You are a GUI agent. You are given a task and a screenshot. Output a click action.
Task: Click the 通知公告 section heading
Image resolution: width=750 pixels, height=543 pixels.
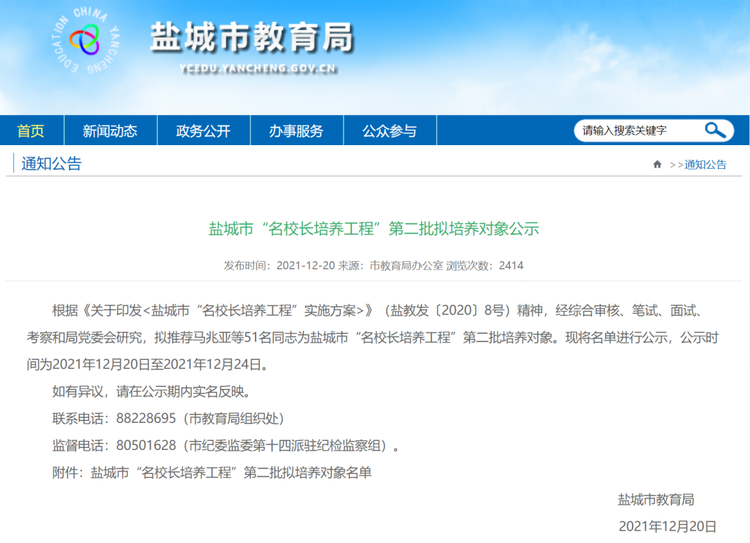pos(51,164)
